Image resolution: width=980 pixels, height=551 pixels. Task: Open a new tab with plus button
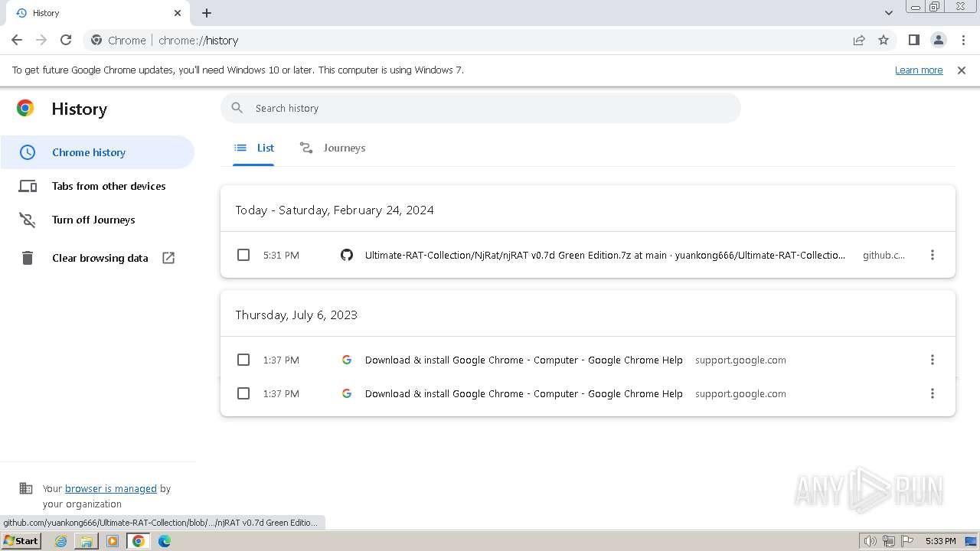[207, 13]
